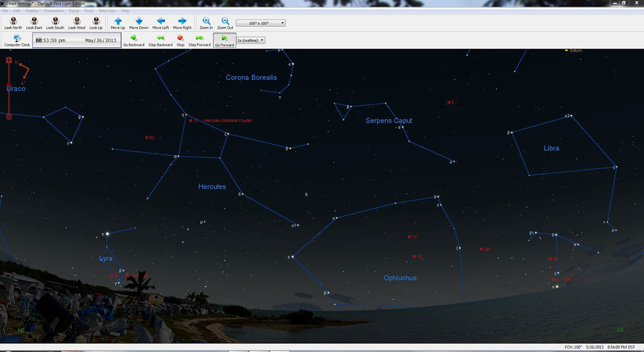
Task: Open the Orientation menu
Action: click(x=54, y=11)
